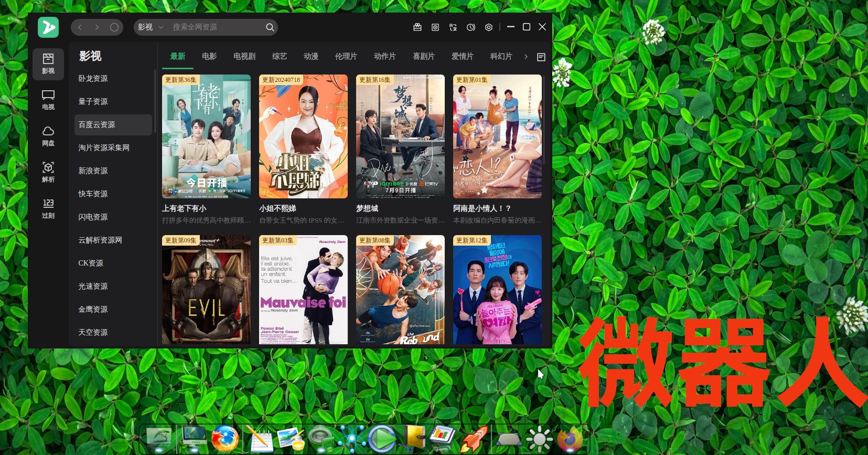Switch to the 最新 tab
The height and width of the screenshot is (455, 868).
click(x=178, y=56)
